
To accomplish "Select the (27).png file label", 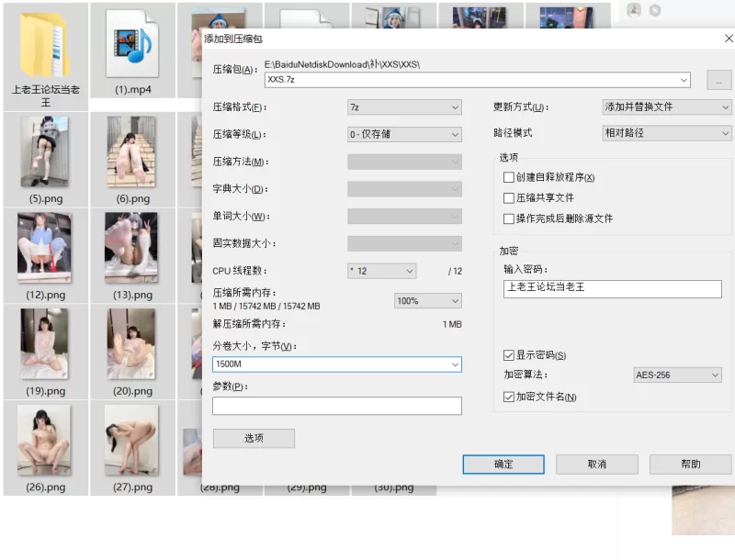I will (x=133, y=487).
